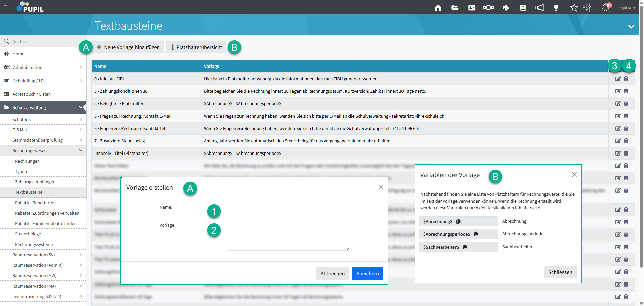Click the home icon in the top bar
Viewport: 644px width, 306px height.
click(x=438, y=8)
